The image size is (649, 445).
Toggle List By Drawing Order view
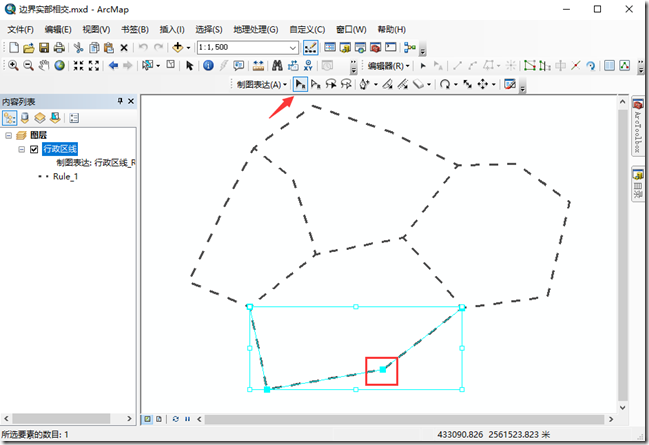pyautogui.click(x=10, y=118)
